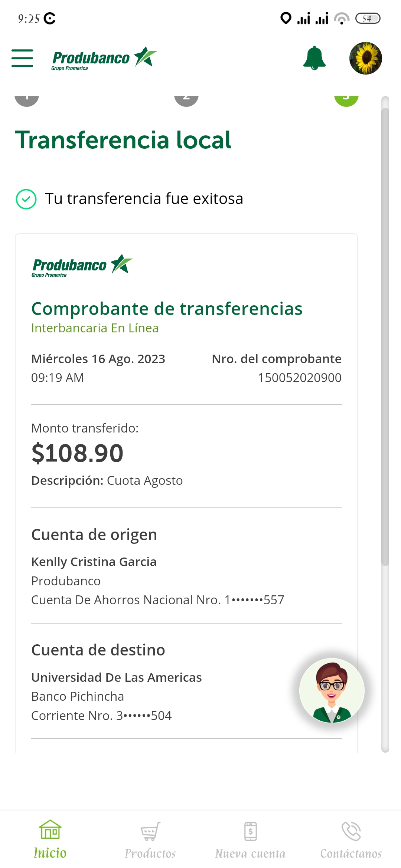Open the virtual assistant chat bubble

pyautogui.click(x=332, y=691)
